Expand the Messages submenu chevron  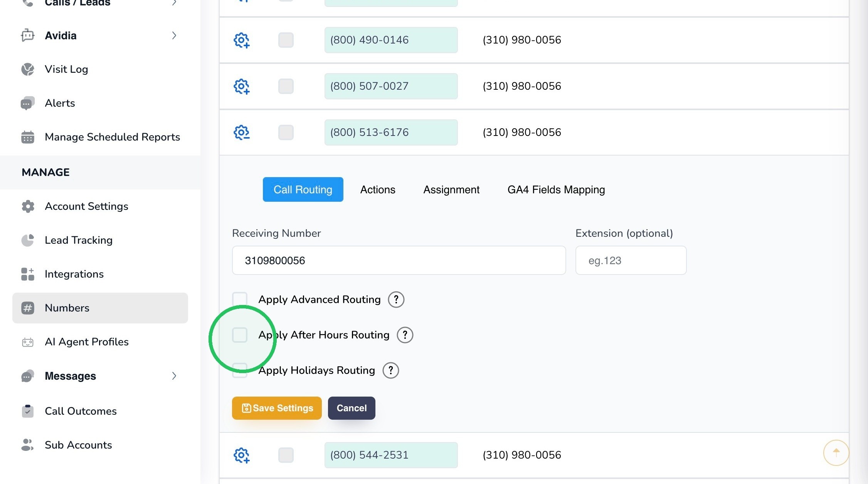tap(174, 376)
